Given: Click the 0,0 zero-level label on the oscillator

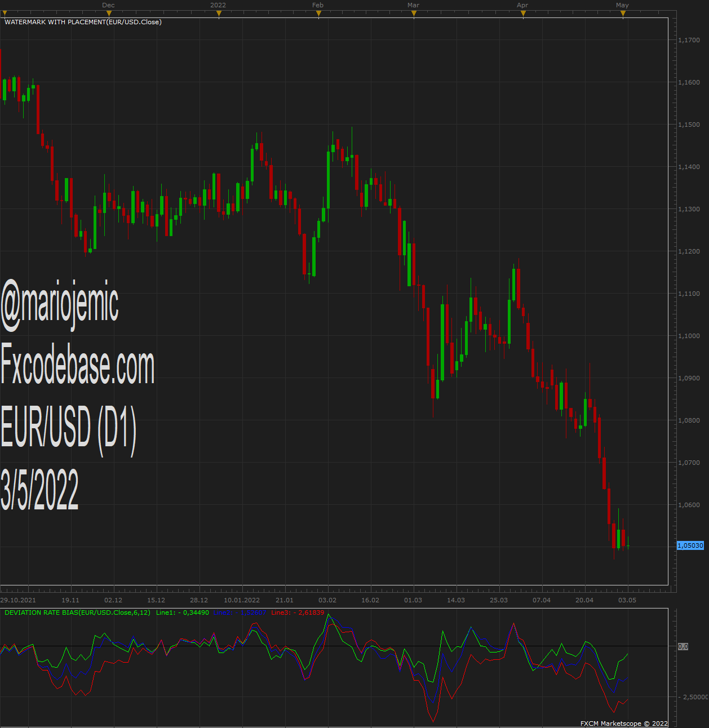Looking at the screenshot, I should click(x=683, y=646).
